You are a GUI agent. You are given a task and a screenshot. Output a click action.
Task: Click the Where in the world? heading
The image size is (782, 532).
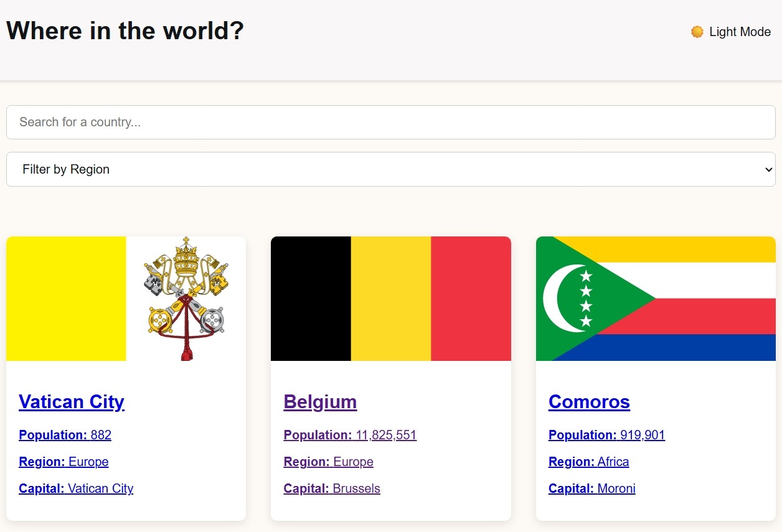[125, 30]
